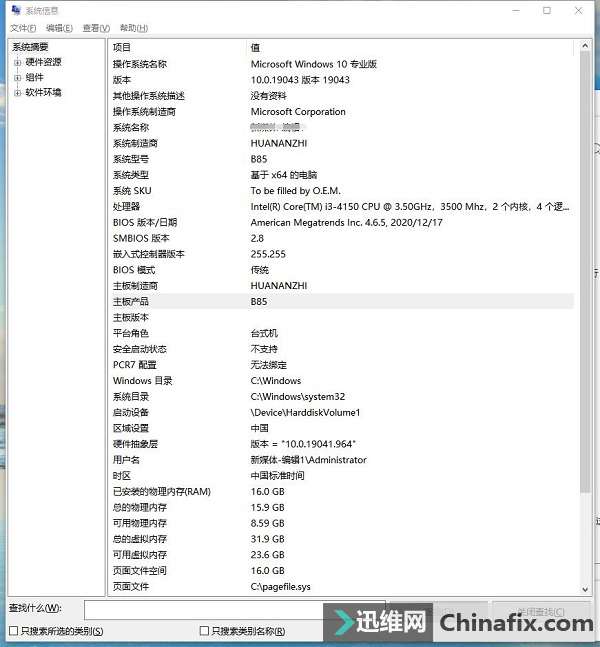
Task: Expand the 硬件资源 tree node
Action: click(17, 63)
